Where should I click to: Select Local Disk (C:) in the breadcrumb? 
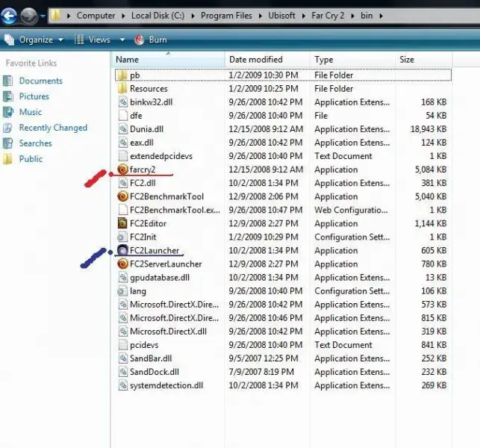coord(158,16)
